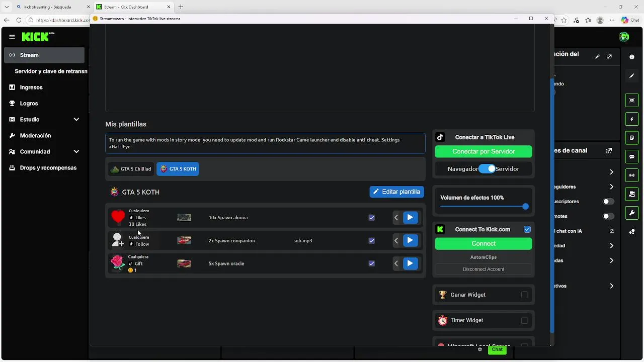Screen dimensions: 644x362
Task: Open Kick user avatar menu
Action: point(624,37)
